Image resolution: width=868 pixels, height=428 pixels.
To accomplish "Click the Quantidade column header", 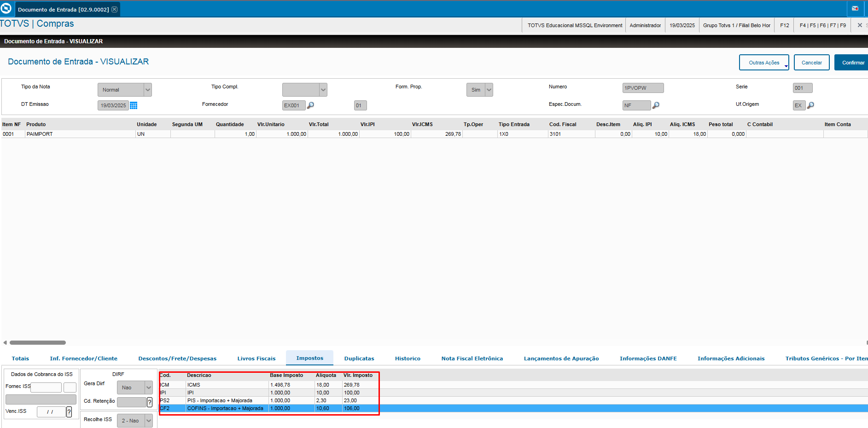I will point(230,124).
